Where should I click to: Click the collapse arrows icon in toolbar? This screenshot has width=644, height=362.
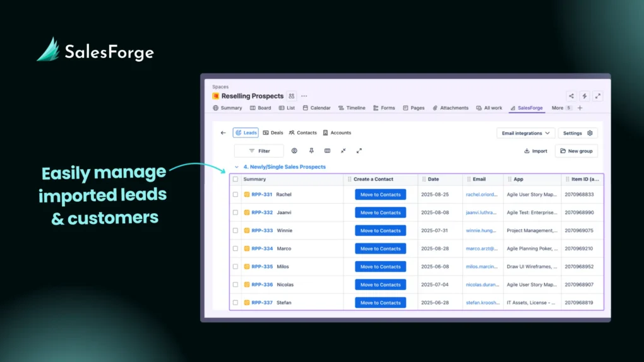click(343, 151)
